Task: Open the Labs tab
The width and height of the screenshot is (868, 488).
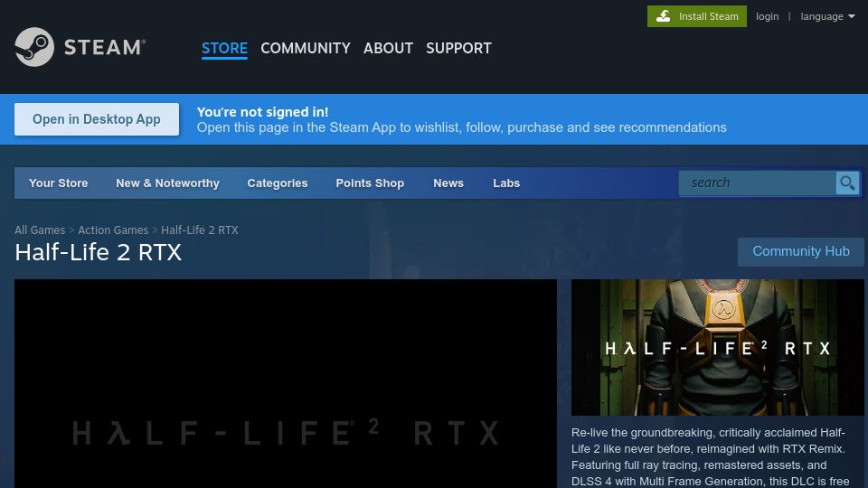Action: coord(506,183)
